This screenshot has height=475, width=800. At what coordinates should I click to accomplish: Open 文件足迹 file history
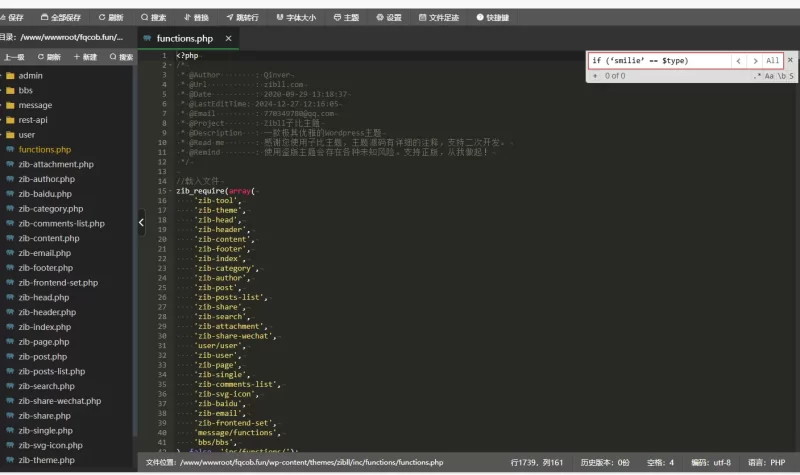pyautogui.click(x=439, y=17)
